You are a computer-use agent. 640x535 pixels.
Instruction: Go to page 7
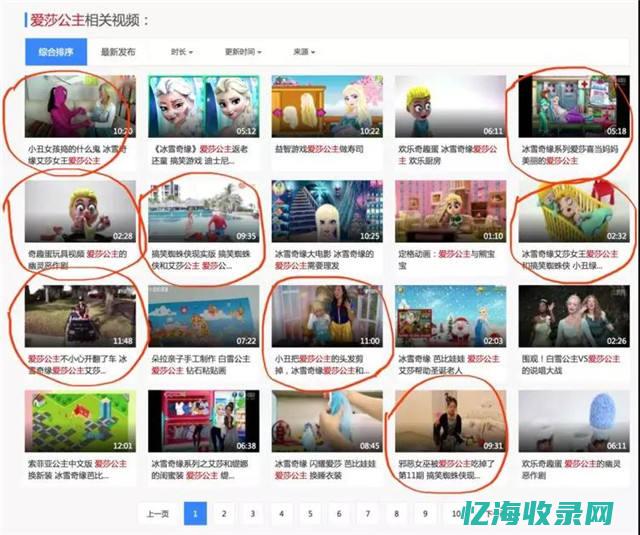[x=368, y=514]
